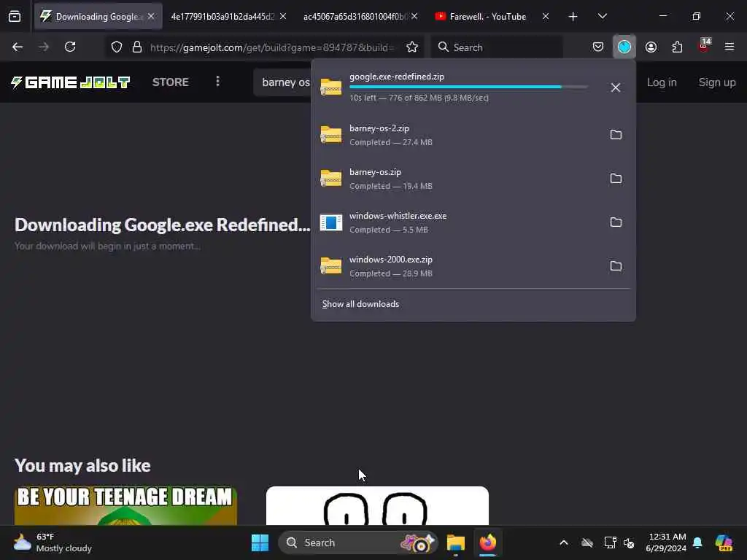The image size is (747, 560).
Task: Show barney-os-2.zip in folder
Action: click(x=616, y=135)
